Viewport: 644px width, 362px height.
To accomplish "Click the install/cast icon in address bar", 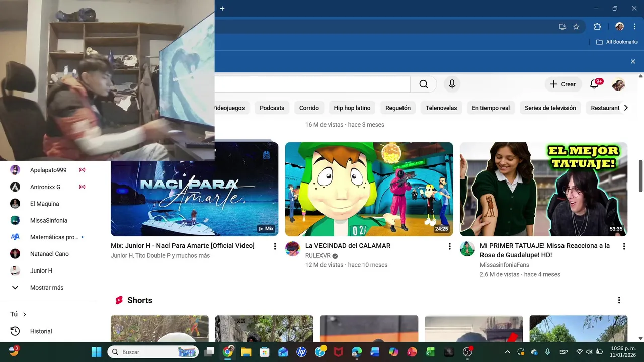I will (562, 27).
